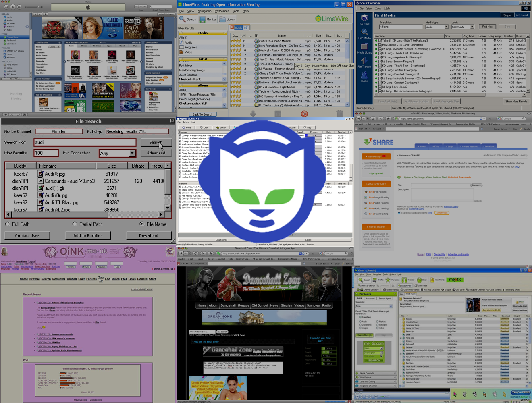Open Find Media in Scour Exchange sidebar

coord(364,34)
